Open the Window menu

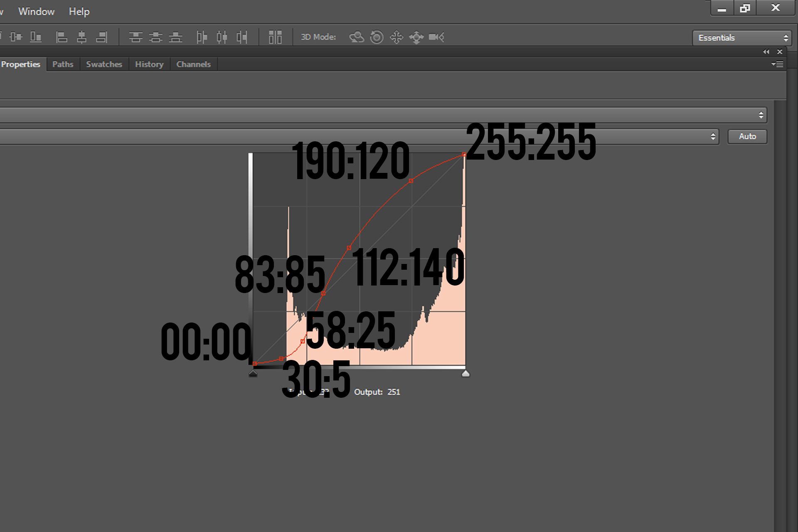click(36, 11)
